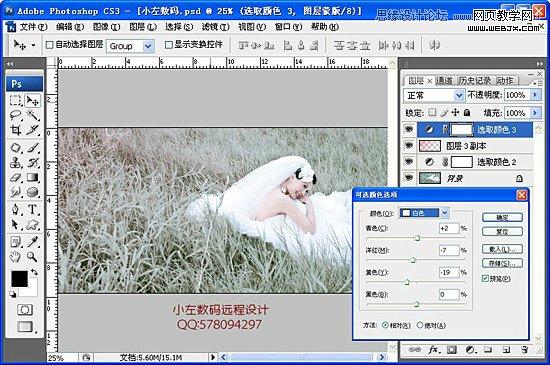Select the Gradient tool
Screen dimensions: 550x365
[32, 177]
